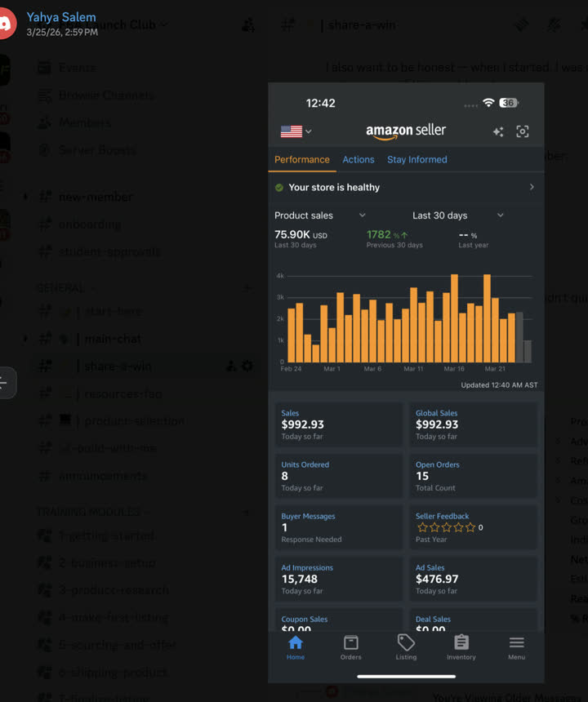Open the Open Orders card
Screen dimensions: 588x702
(473, 476)
